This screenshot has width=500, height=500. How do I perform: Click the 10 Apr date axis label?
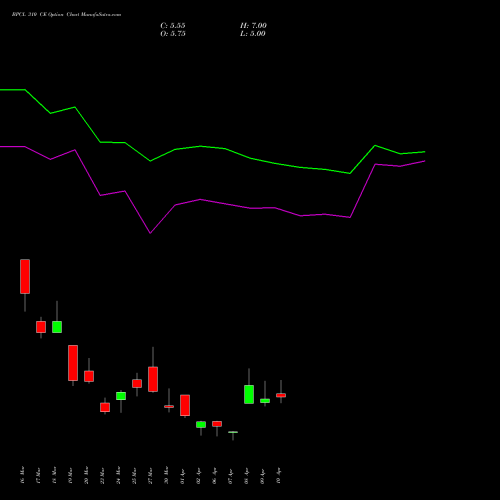pos(278,476)
